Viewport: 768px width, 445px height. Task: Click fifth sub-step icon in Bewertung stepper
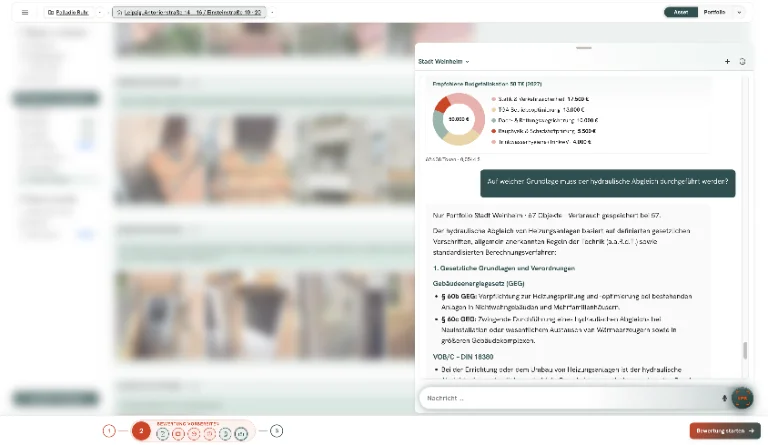click(225, 434)
